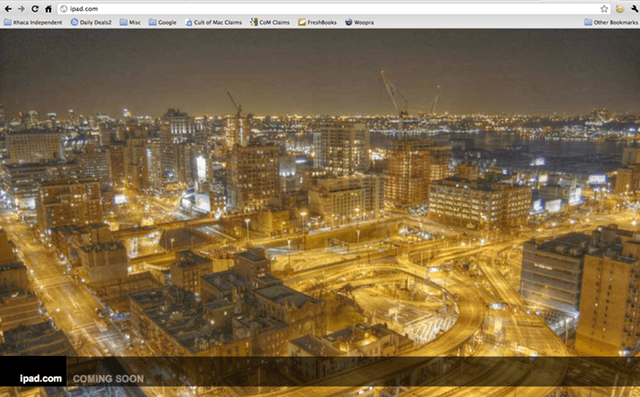640x397 pixels.
Task: Click the forward navigation arrow
Action: (21, 9)
